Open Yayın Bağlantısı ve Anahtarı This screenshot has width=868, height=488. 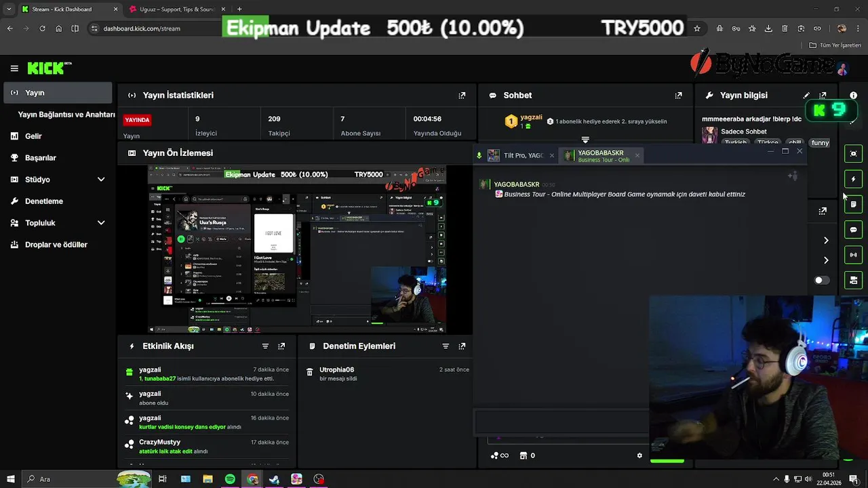pos(66,115)
